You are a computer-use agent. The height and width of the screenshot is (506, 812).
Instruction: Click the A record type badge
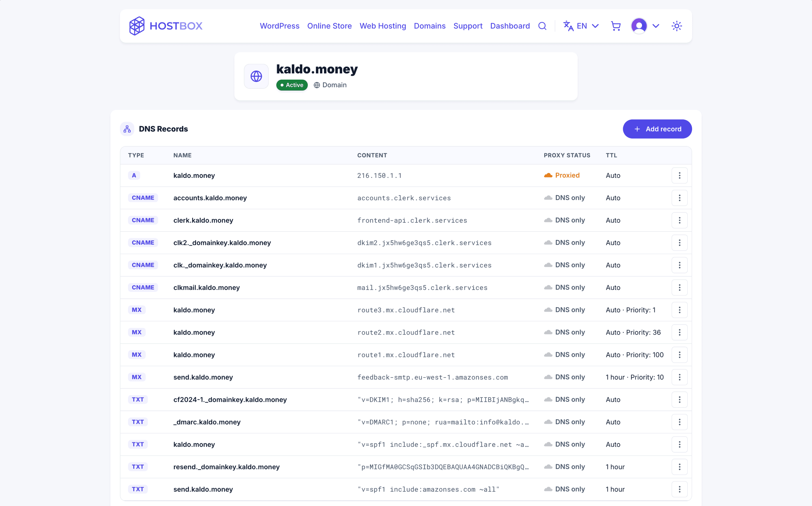point(134,175)
